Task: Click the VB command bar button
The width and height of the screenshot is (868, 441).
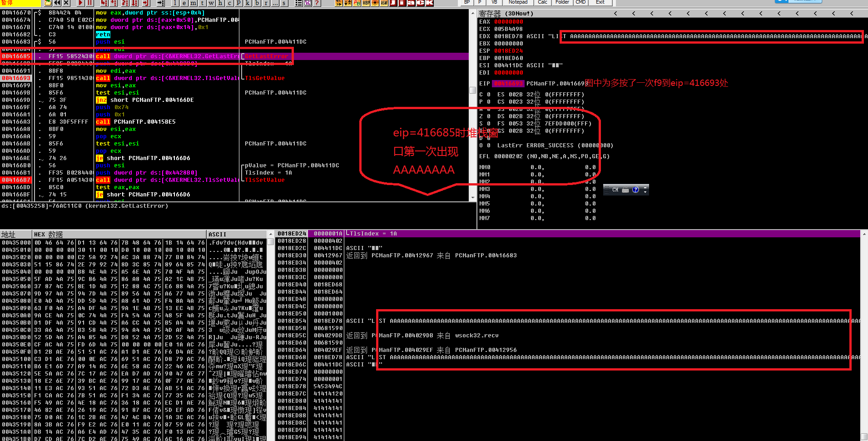Action: (x=494, y=2)
